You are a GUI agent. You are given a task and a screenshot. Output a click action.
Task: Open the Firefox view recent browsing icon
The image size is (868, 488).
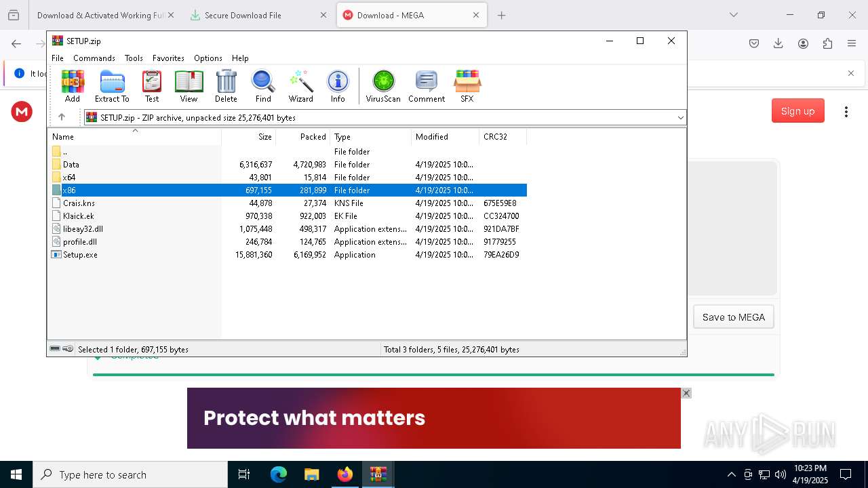point(14,15)
